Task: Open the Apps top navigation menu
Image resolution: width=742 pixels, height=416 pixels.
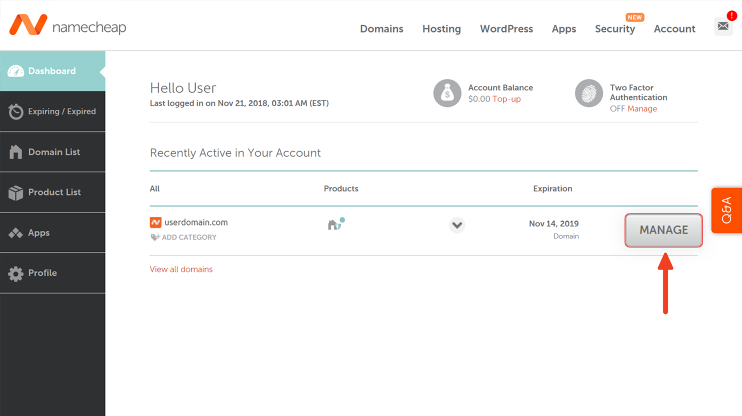Action: pyautogui.click(x=564, y=29)
